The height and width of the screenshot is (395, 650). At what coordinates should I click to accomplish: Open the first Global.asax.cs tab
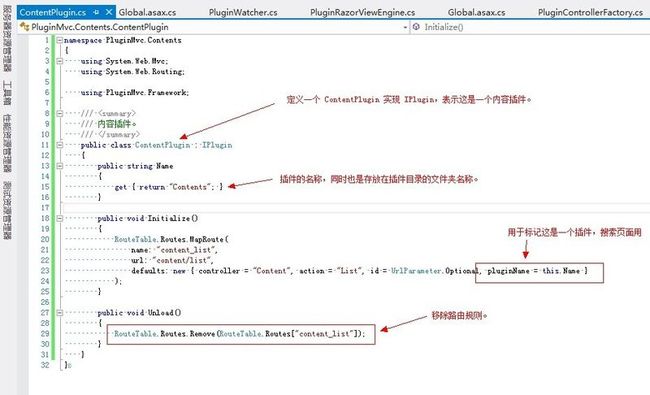148,12
